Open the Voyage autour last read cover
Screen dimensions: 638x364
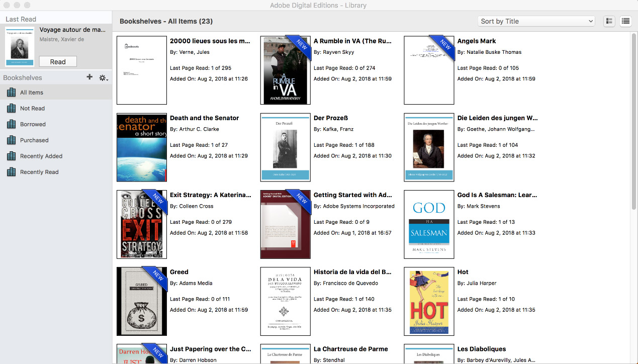tap(20, 47)
